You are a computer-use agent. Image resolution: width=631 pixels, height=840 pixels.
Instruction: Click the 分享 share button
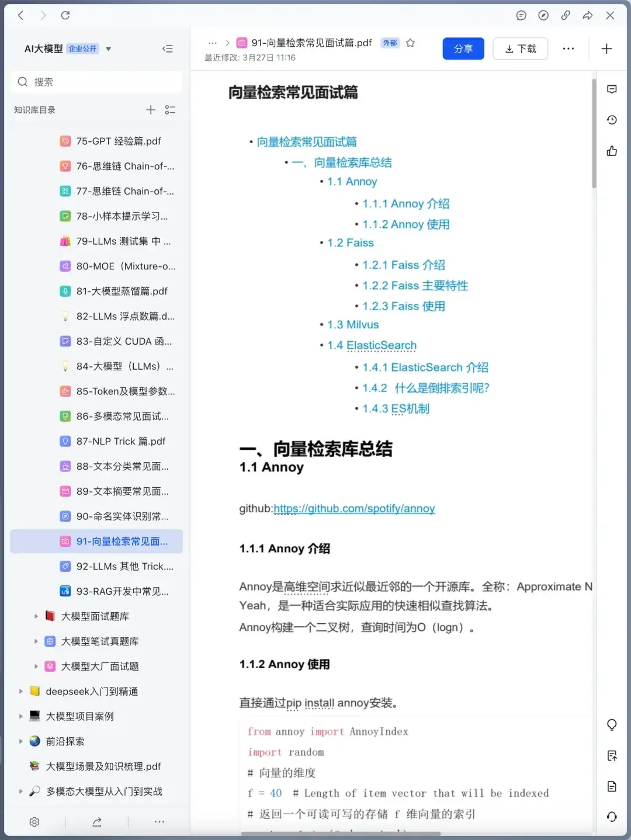coord(463,48)
